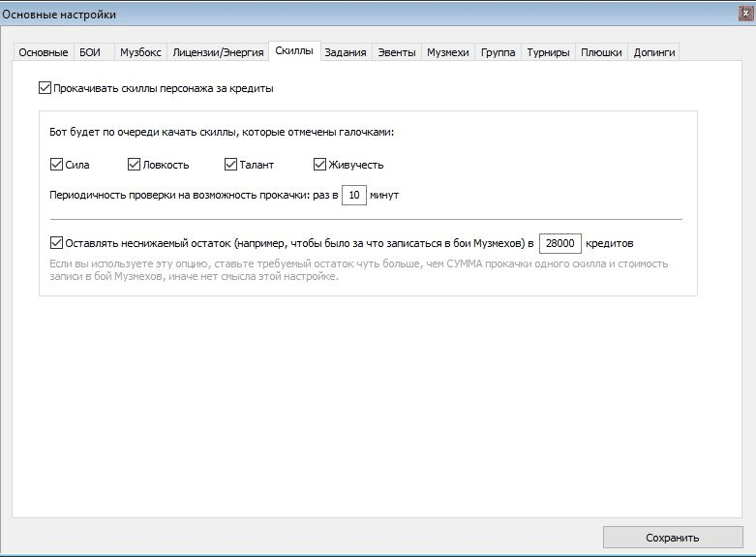
Task: Select the Турниры tab
Action: [548, 52]
